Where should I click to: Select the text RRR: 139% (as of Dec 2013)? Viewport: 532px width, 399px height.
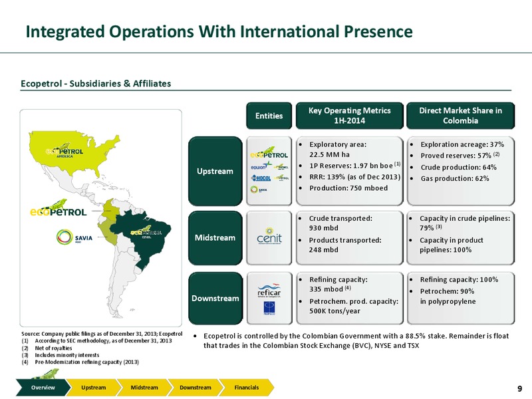(354, 177)
